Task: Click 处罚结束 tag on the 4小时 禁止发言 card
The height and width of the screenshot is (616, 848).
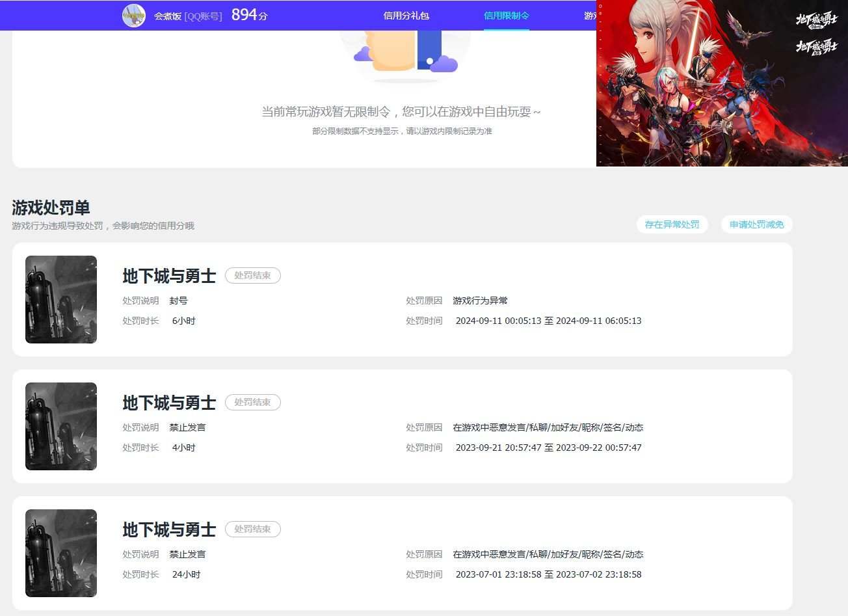Action: point(253,402)
